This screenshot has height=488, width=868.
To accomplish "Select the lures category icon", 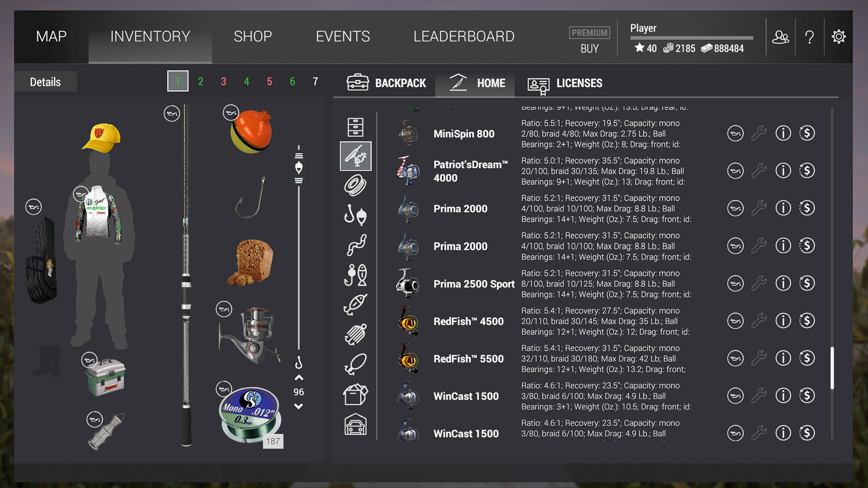I will [356, 304].
